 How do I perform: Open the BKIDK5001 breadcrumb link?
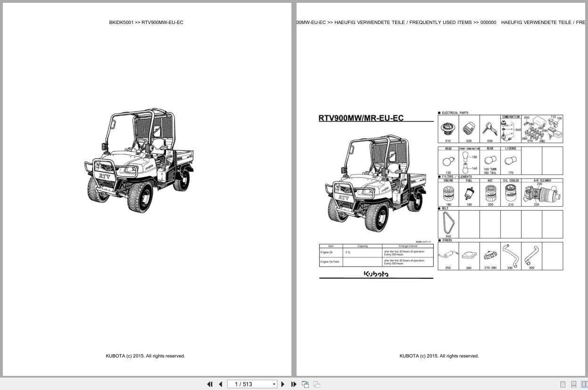point(122,22)
